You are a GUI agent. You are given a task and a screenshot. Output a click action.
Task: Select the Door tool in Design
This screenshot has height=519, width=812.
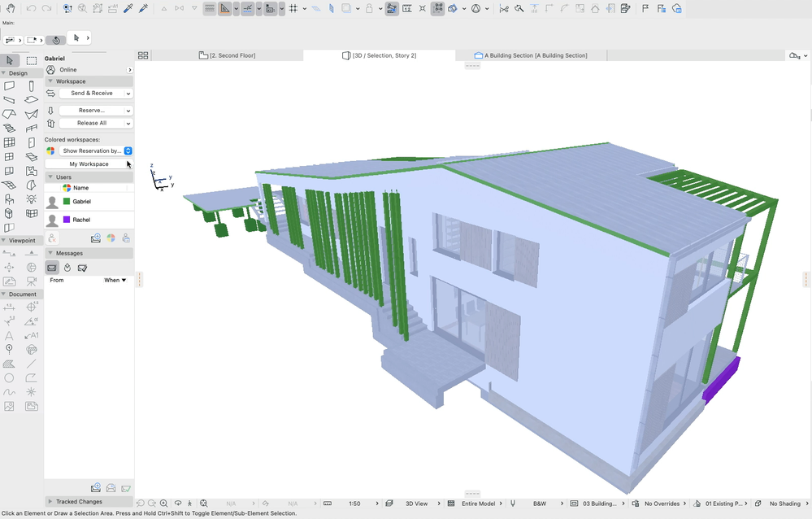(32, 142)
